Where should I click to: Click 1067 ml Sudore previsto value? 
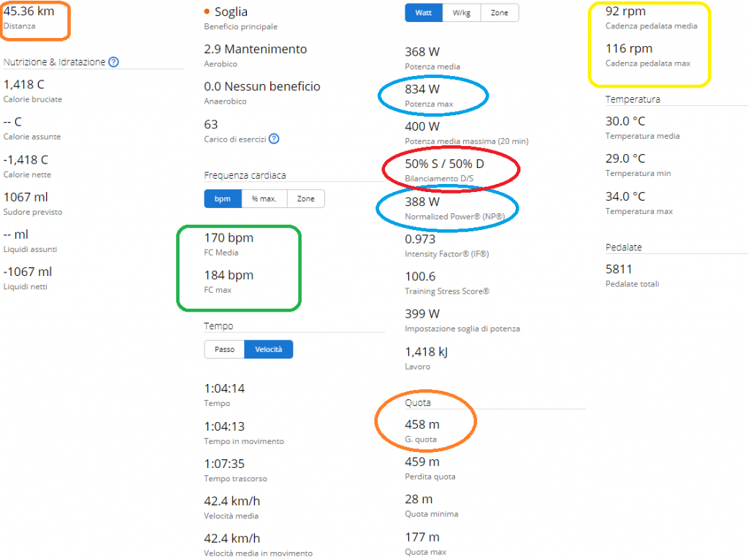coord(26,197)
